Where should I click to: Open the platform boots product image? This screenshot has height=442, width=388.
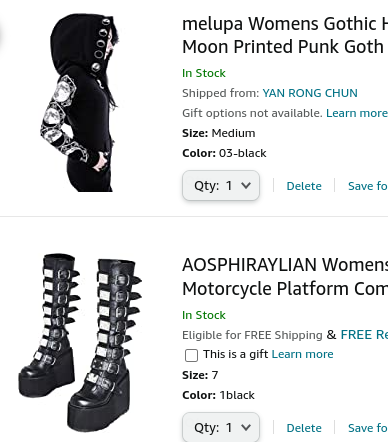(x=80, y=343)
